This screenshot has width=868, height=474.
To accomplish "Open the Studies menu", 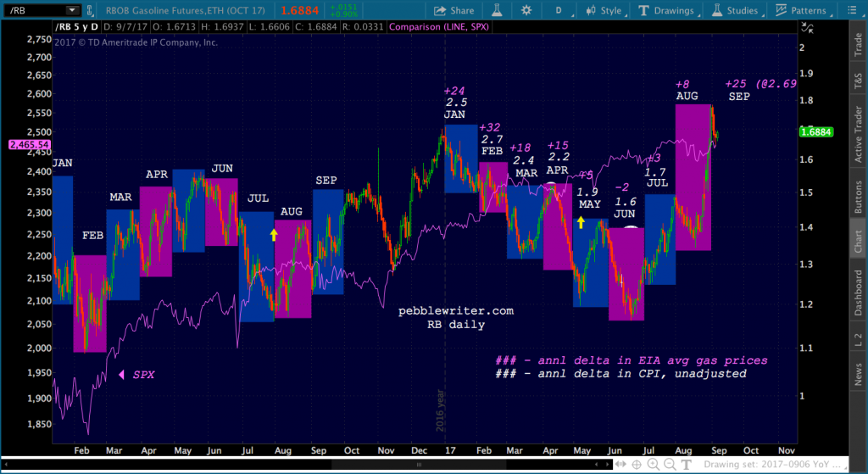I will [736, 10].
